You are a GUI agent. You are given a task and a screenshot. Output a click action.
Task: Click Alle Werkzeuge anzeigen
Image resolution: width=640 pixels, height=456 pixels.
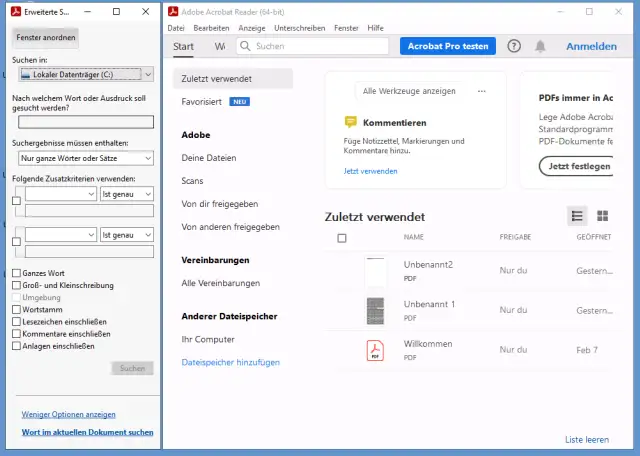pyautogui.click(x=409, y=91)
